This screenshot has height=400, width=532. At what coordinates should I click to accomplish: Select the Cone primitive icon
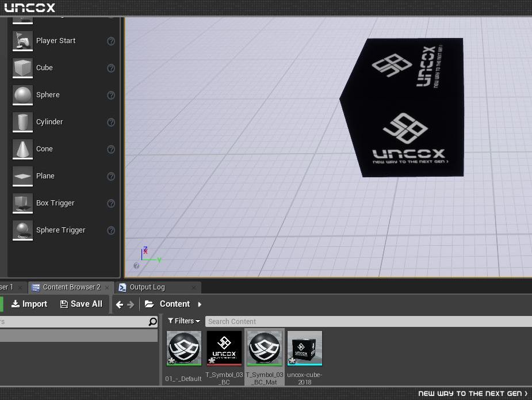[x=22, y=149]
